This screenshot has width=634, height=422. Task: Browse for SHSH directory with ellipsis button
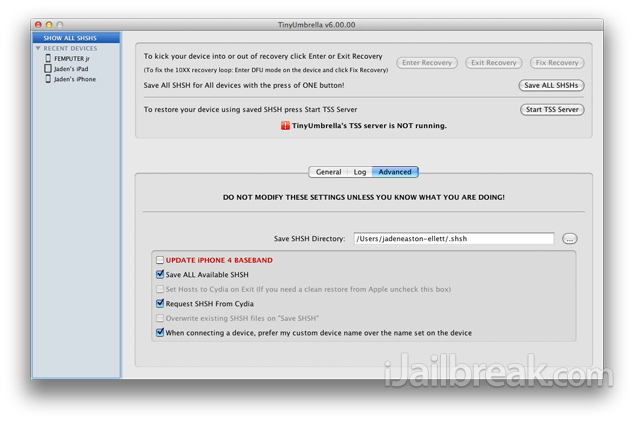pyautogui.click(x=569, y=239)
